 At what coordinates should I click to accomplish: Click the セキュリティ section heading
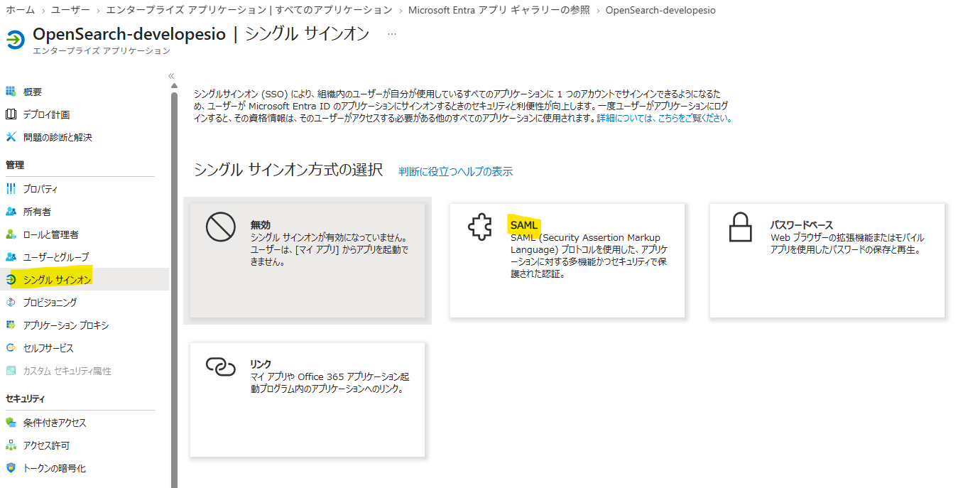click(25, 398)
